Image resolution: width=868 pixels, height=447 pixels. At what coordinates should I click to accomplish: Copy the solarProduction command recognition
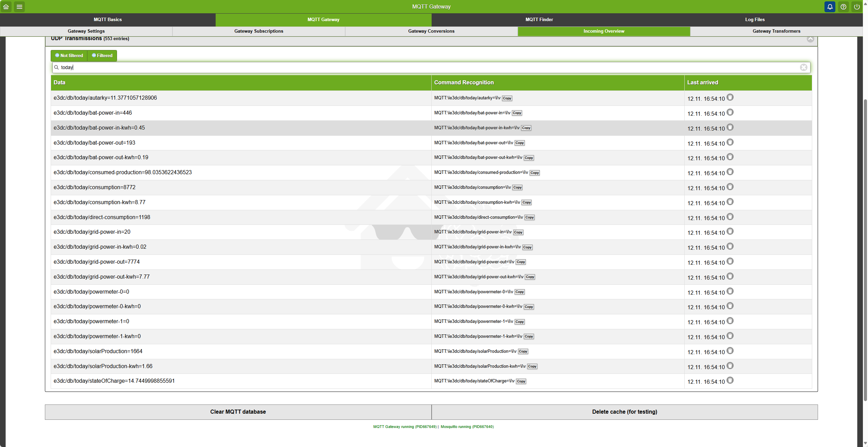coord(523,351)
